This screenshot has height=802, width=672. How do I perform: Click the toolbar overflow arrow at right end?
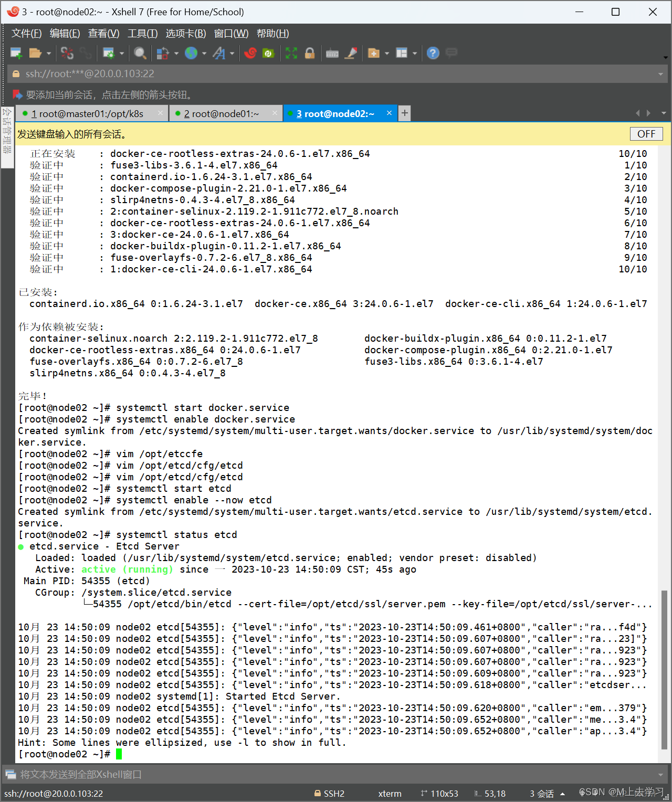pos(666,57)
